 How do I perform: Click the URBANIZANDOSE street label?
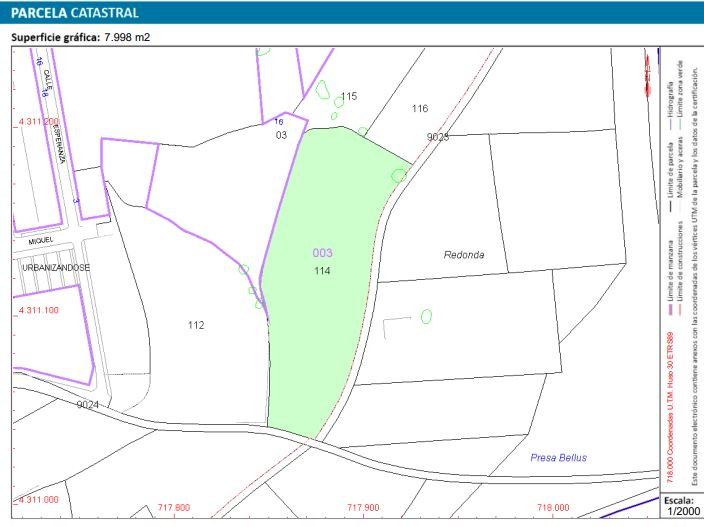click(55, 268)
